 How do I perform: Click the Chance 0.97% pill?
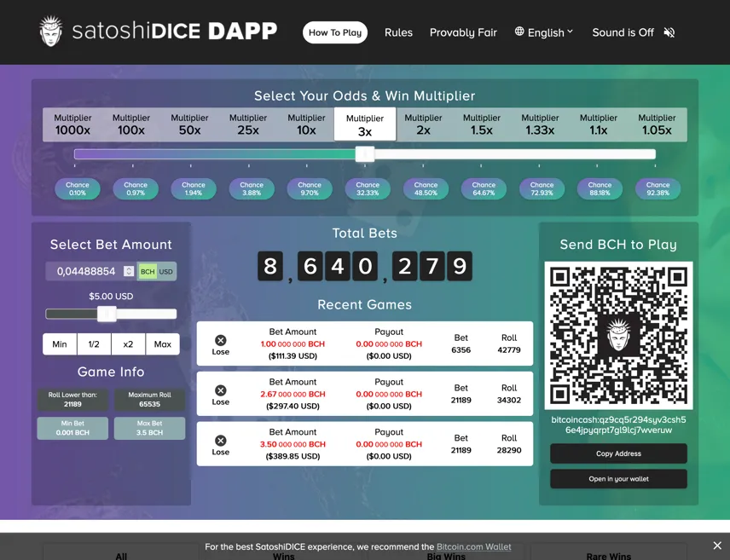(x=136, y=188)
